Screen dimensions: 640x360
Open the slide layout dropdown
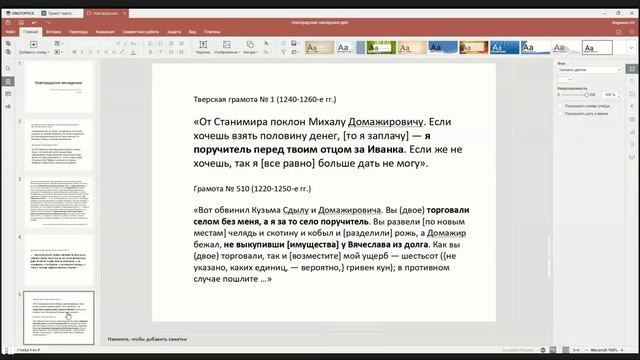point(58,43)
